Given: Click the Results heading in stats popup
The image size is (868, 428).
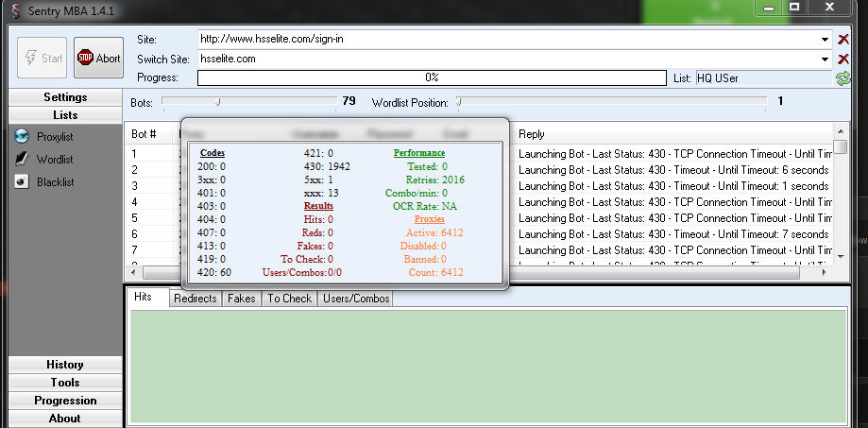Looking at the screenshot, I should [318, 206].
